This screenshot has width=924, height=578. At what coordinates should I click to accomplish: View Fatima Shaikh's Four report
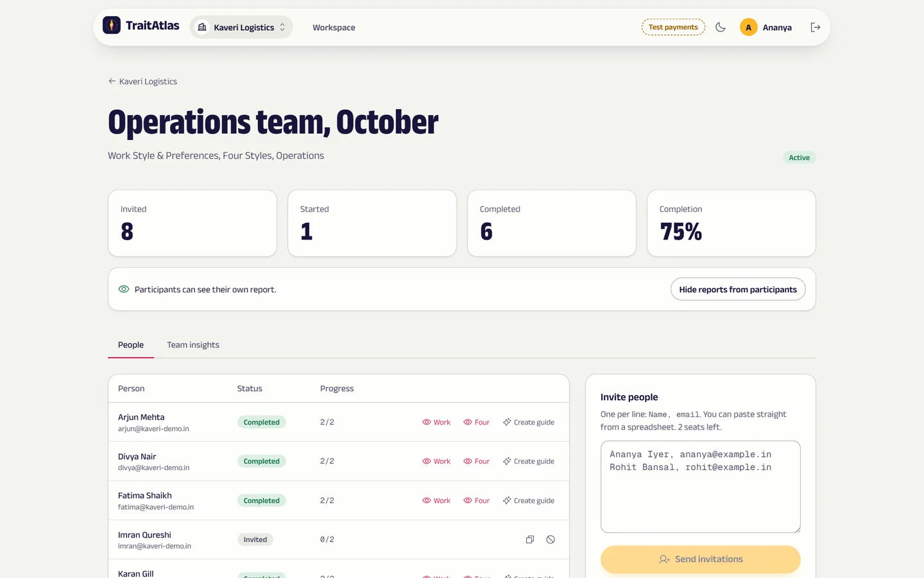click(x=477, y=501)
